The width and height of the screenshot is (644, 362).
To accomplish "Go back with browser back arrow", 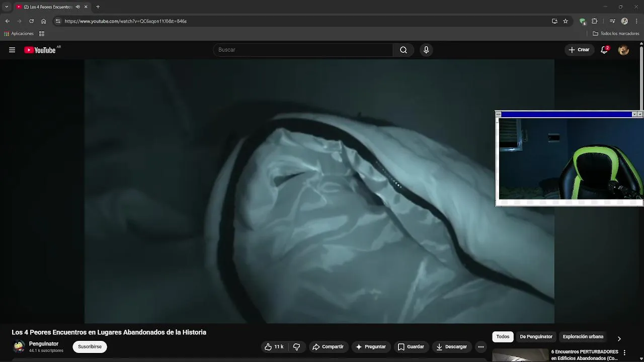I will click(8, 21).
